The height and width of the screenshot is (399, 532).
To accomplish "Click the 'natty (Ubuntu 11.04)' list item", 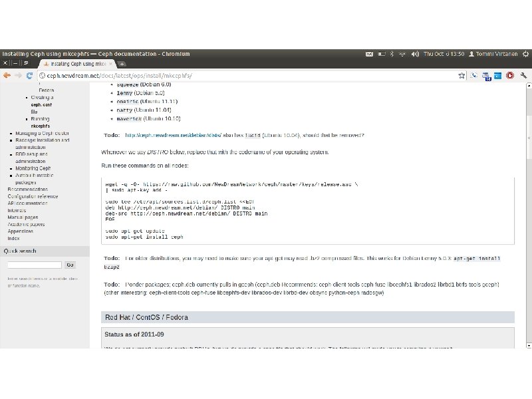I will click(144, 110).
